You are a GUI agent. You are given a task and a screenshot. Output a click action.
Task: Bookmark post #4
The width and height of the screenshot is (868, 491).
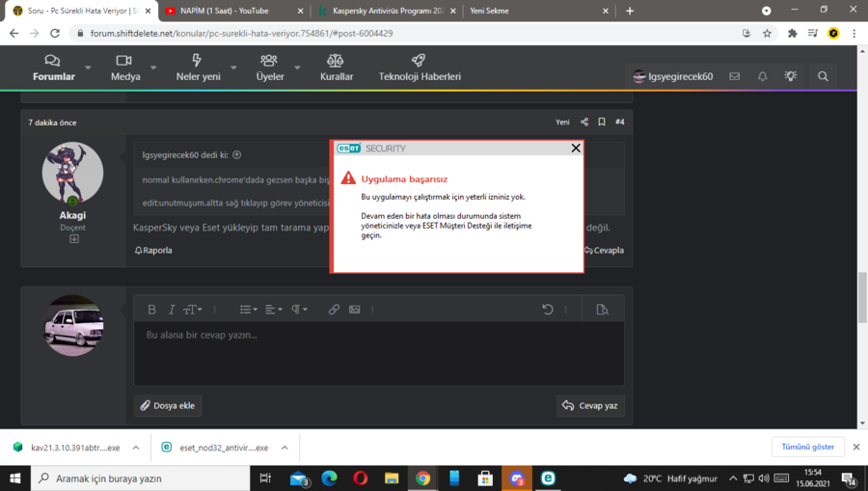(602, 122)
